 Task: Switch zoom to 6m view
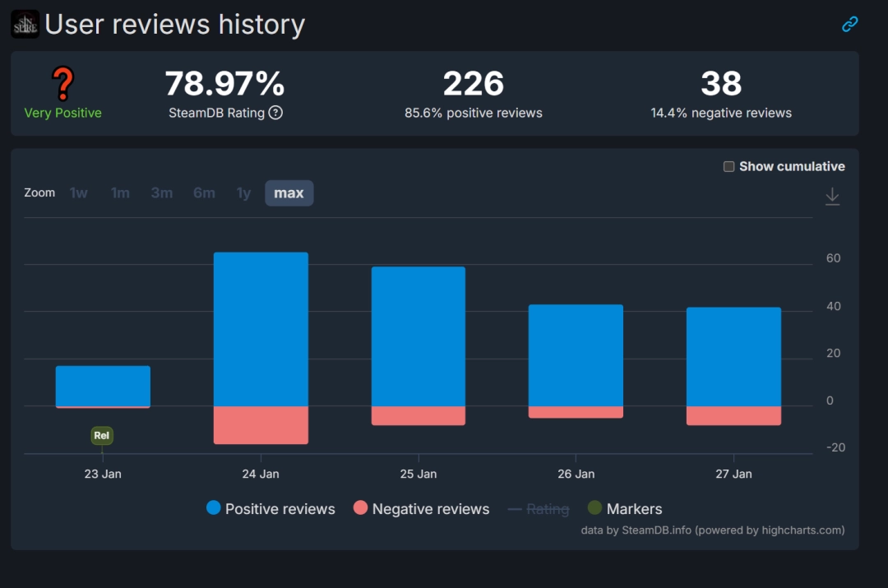204,192
